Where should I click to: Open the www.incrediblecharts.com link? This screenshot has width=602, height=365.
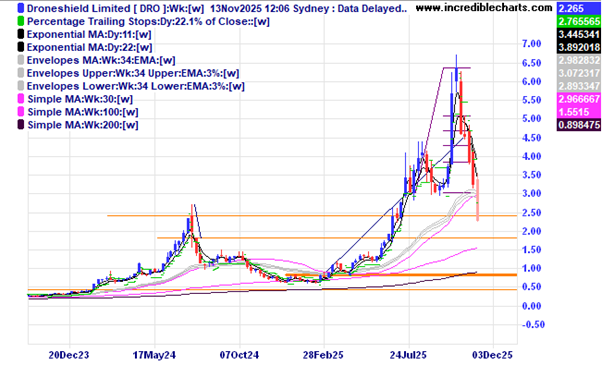[x=484, y=7]
